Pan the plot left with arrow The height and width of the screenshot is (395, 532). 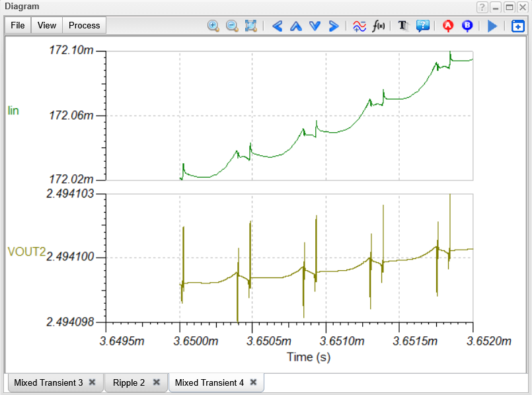(278, 26)
